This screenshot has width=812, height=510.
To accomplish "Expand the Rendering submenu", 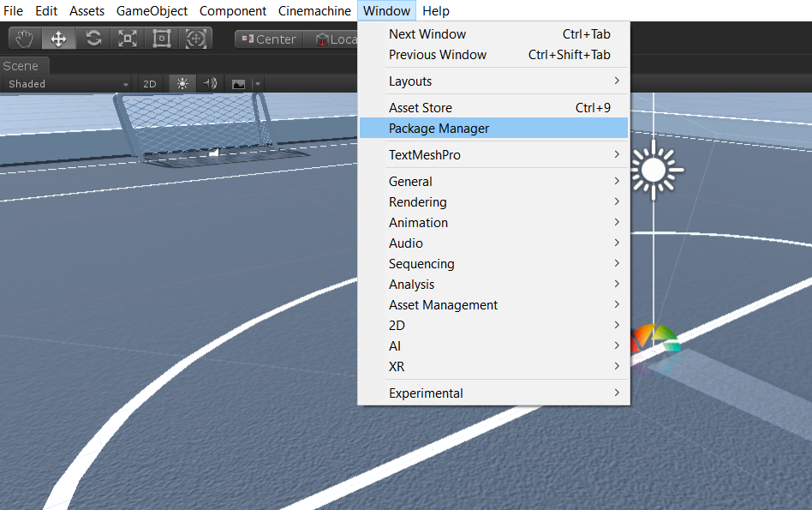I will pyautogui.click(x=493, y=202).
